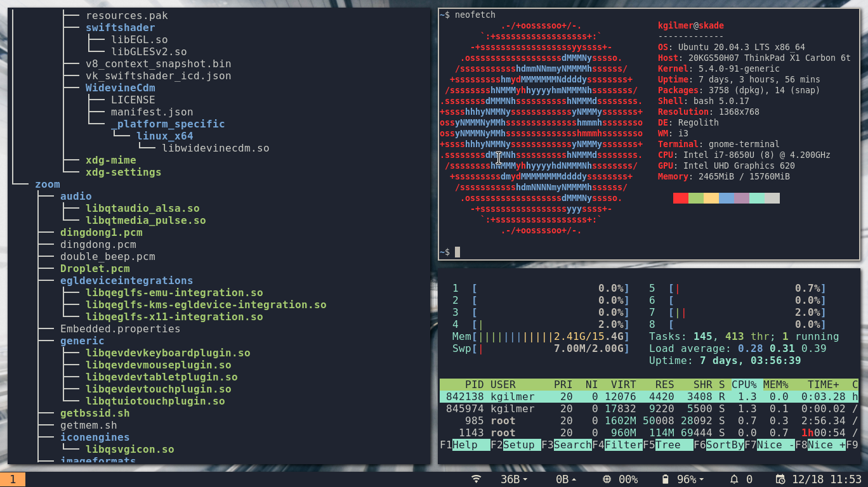Click F4 Filter in htop
The height and width of the screenshot is (487, 868).
pos(617,445)
